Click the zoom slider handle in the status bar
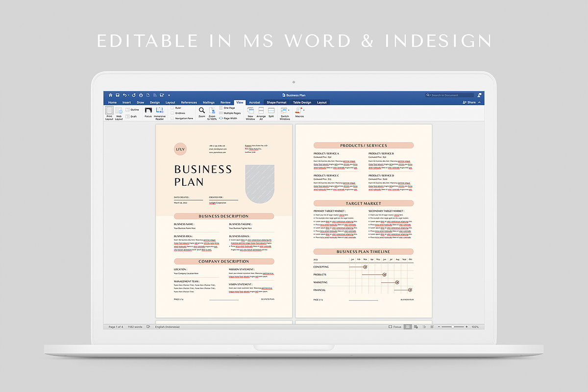This screenshot has height=392, width=588. tap(453, 327)
